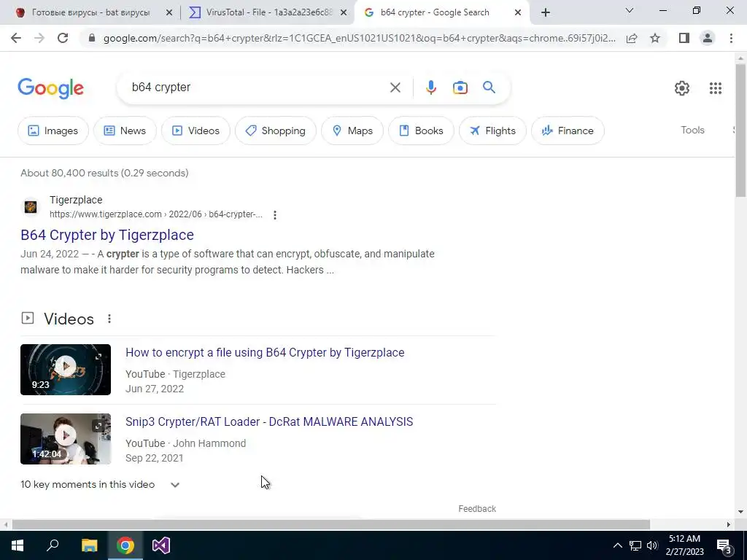Open the Chrome profile avatar
Screen dimensions: 747x560
(x=708, y=38)
